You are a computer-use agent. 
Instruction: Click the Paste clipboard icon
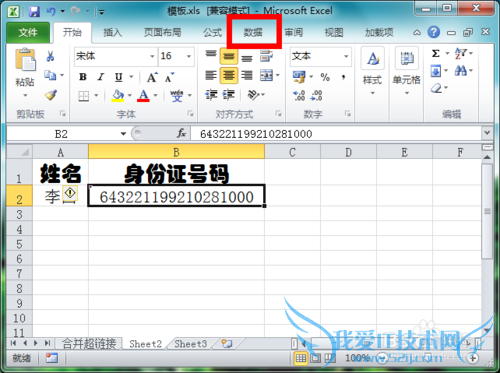[x=25, y=60]
